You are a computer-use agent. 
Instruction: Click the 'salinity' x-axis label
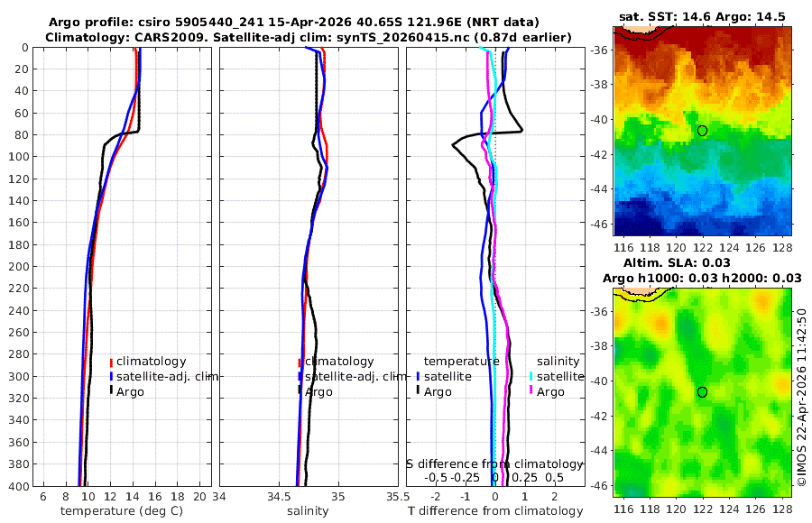point(308,511)
